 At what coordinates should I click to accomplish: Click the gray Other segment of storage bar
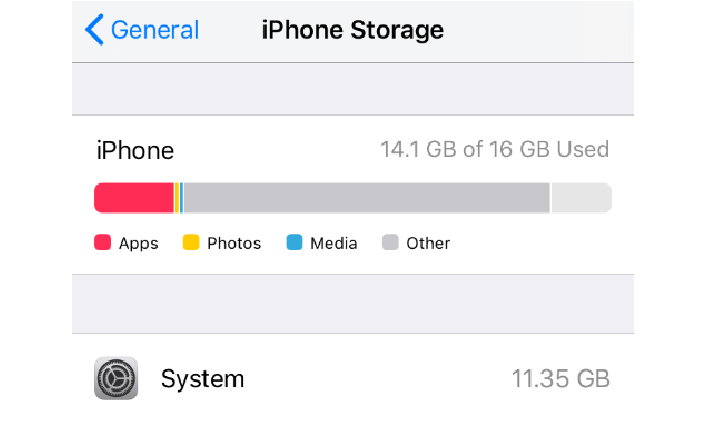tap(365, 198)
